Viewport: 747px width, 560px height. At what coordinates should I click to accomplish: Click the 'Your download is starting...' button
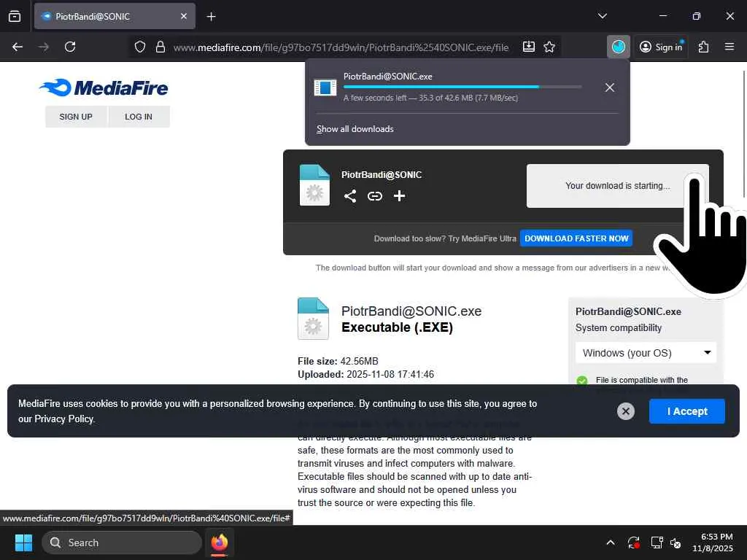pos(617,186)
